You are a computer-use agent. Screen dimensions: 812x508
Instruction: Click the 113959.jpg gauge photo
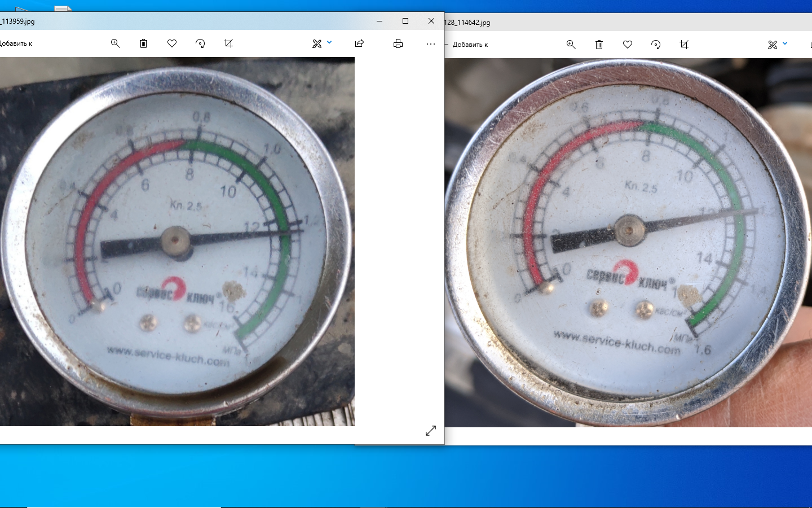click(177, 242)
